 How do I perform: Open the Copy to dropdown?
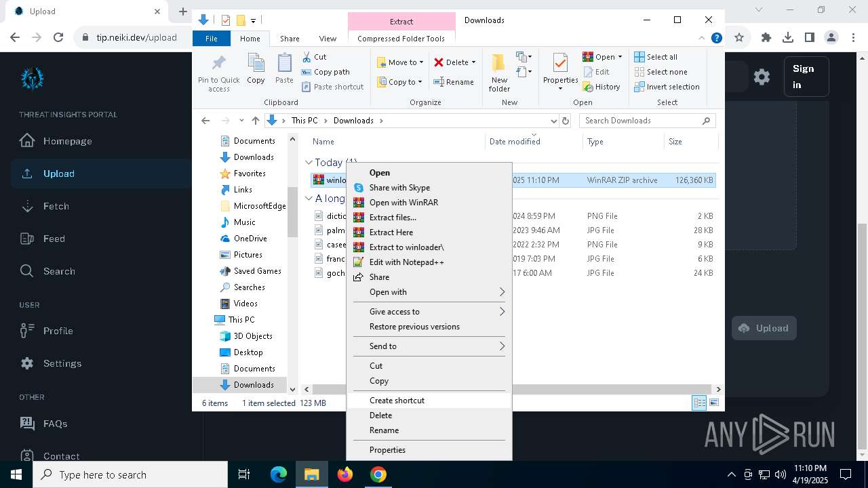coord(400,82)
